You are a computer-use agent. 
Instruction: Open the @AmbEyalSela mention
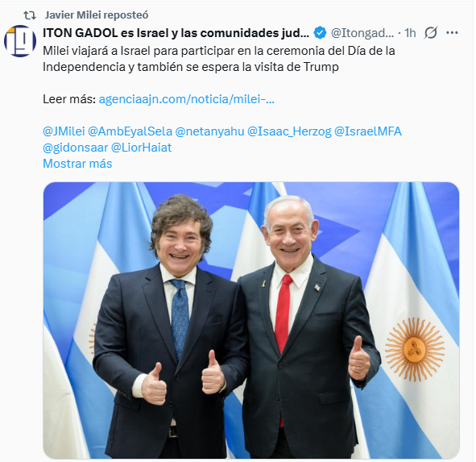tap(130, 131)
